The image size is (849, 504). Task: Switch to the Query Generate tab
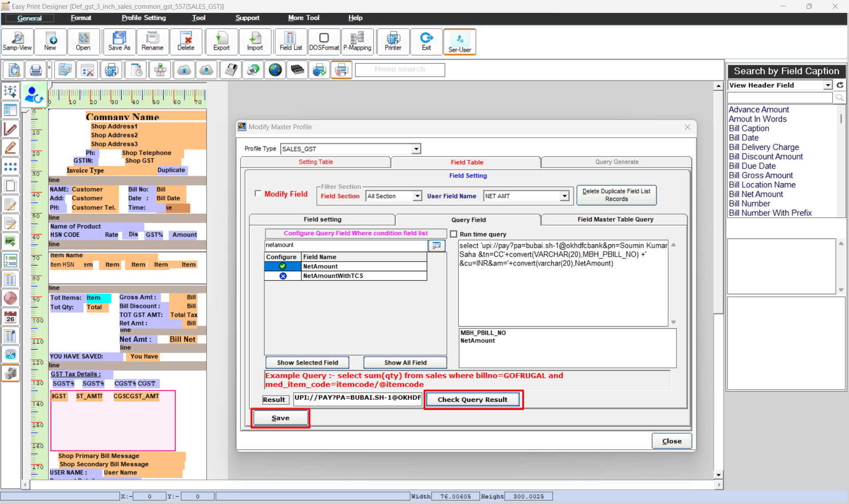[616, 162]
